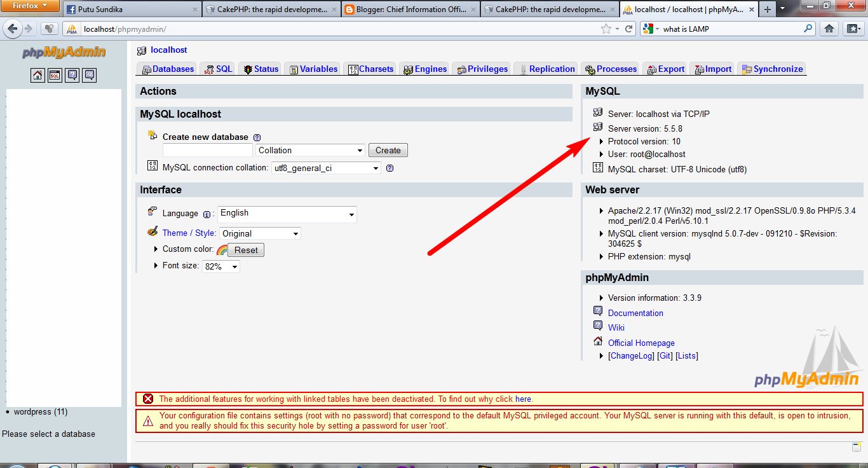Open the Privileges section icon

[463, 69]
